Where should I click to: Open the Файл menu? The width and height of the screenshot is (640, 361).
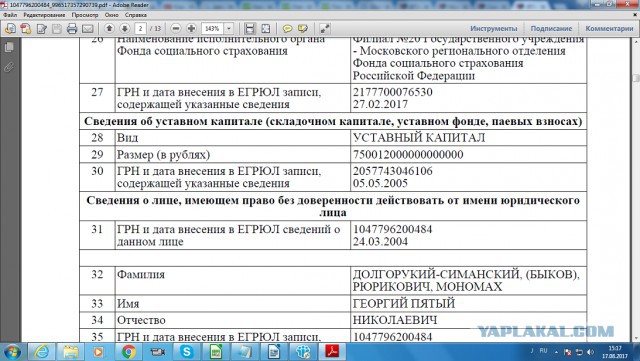[10, 15]
